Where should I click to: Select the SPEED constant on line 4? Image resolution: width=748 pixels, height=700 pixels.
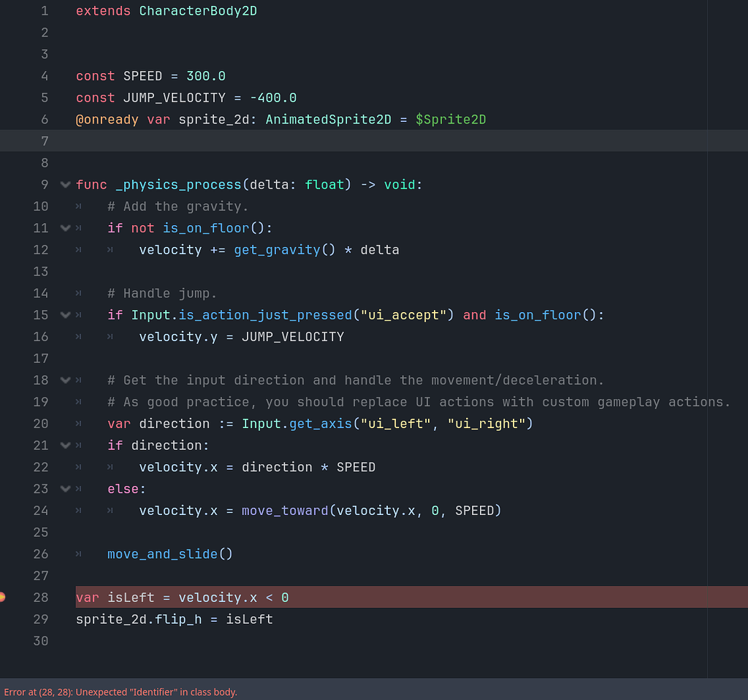click(x=142, y=76)
